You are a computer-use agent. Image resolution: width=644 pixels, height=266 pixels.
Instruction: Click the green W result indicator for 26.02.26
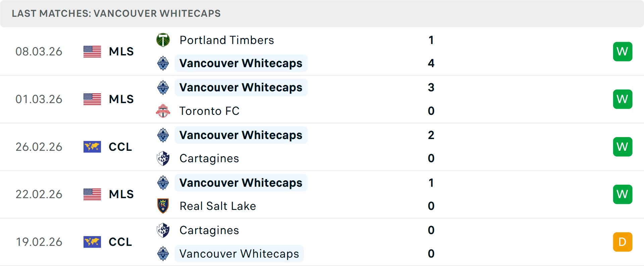click(623, 147)
